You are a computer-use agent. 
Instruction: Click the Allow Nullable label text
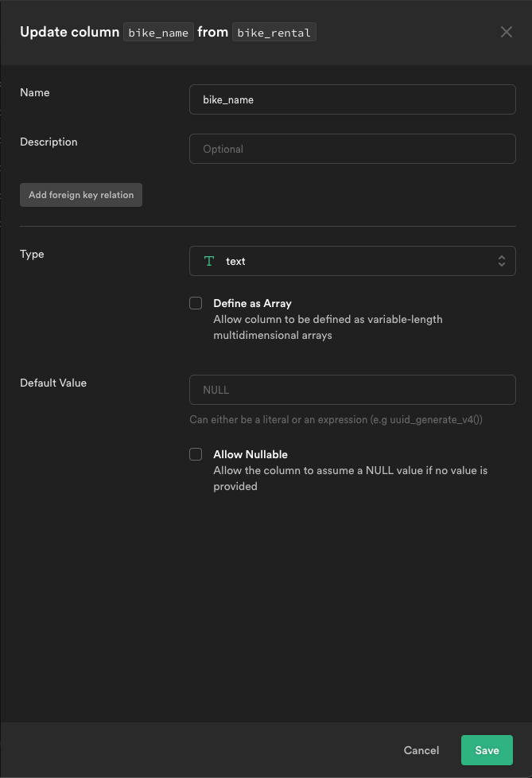(250, 454)
